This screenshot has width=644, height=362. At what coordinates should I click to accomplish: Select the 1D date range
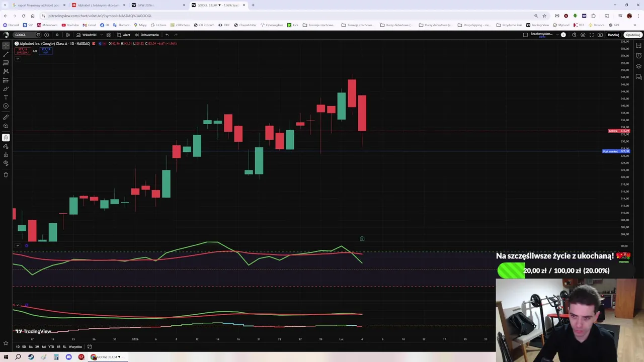(x=18, y=347)
